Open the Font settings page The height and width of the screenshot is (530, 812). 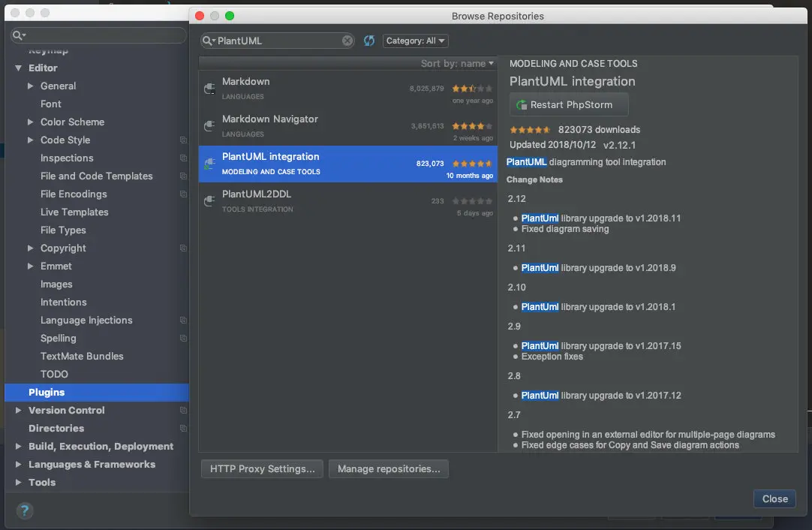[x=51, y=104]
